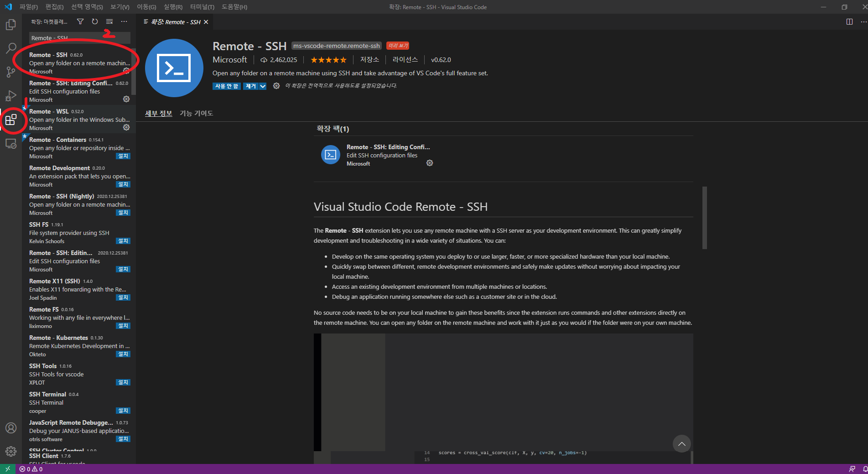This screenshot has width=868, height=474.
Task: Click the five star rating
Action: 328,60
